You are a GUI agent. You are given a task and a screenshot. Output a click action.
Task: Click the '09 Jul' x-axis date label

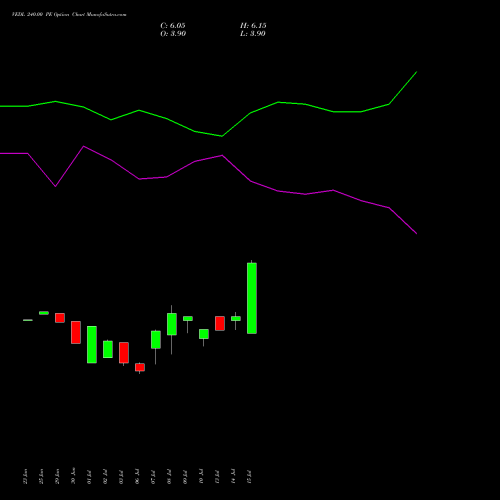point(185,477)
